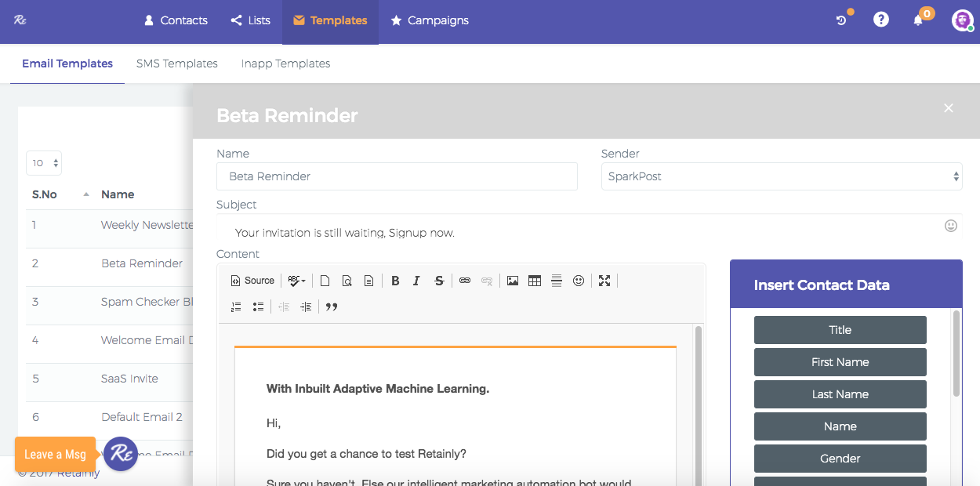Insert a table via the table icon
The height and width of the screenshot is (486, 980).
click(535, 281)
